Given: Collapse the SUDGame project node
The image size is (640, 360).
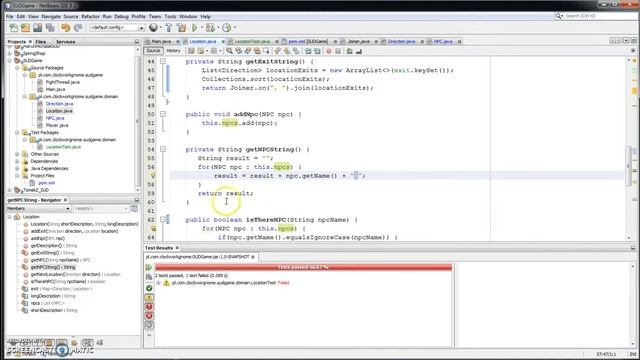Looking at the screenshot, I should [10, 60].
